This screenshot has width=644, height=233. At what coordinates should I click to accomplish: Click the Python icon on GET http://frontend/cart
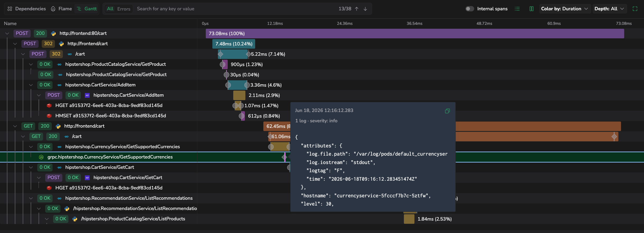pyautogui.click(x=58, y=126)
